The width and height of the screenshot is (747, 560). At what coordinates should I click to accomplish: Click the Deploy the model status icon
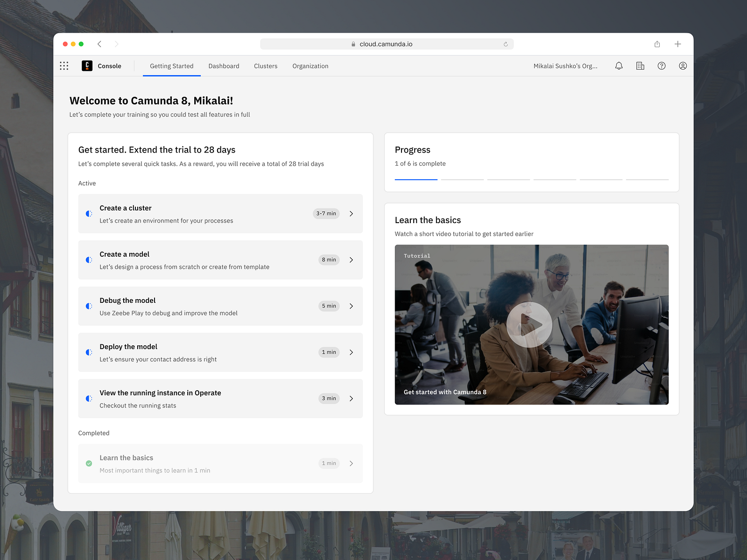pyautogui.click(x=89, y=352)
